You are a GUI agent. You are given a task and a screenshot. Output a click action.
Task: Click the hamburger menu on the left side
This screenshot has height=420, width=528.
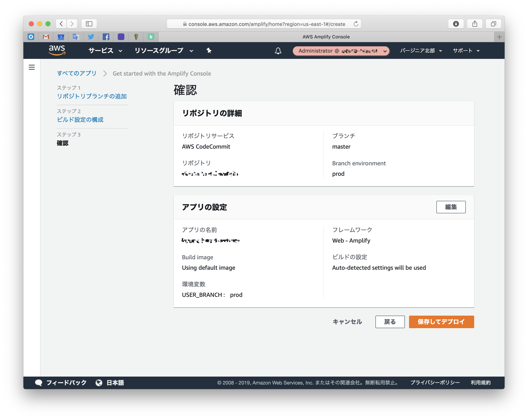[32, 67]
